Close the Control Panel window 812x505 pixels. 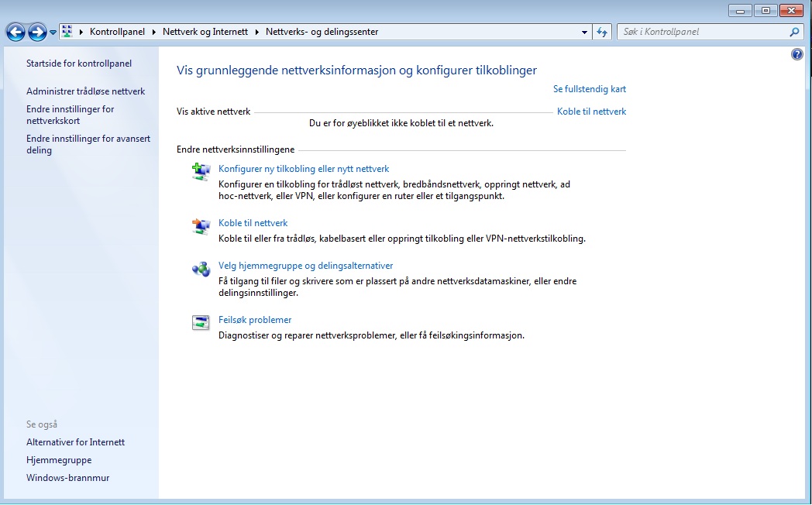point(791,10)
